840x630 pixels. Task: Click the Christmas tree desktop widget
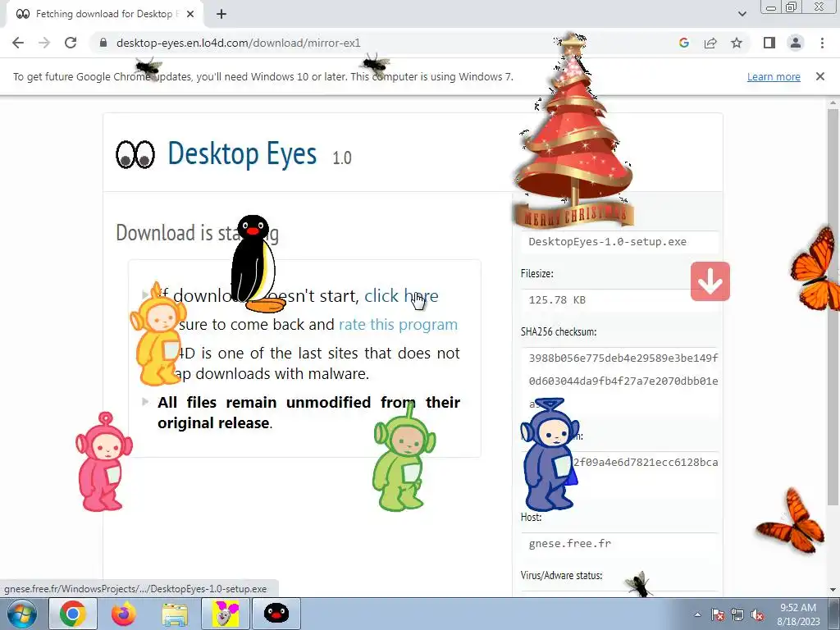click(573, 131)
